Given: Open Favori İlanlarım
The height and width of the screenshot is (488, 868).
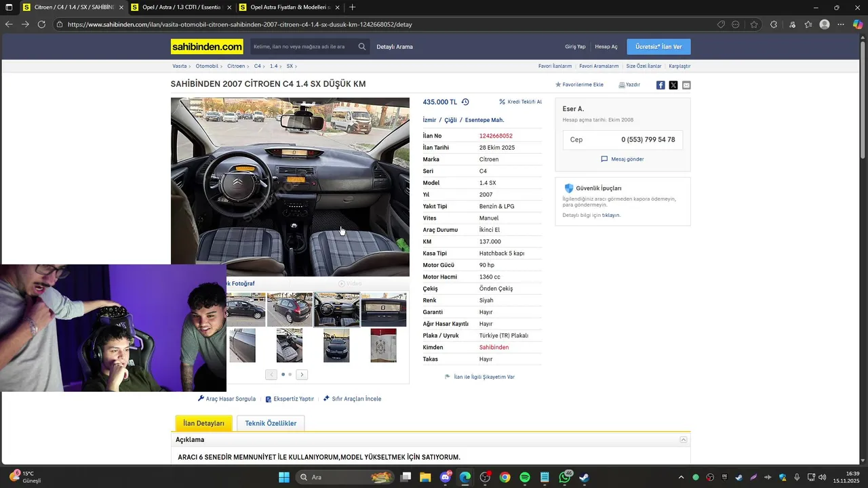Looking at the screenshot, I should pyautogui.click(x=555, y=66).
